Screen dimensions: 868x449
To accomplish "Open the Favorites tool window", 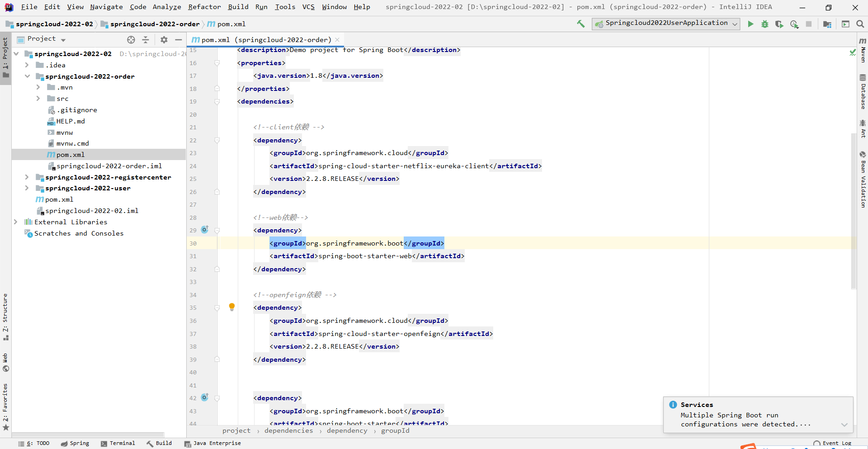I will (x=5, y=406).
